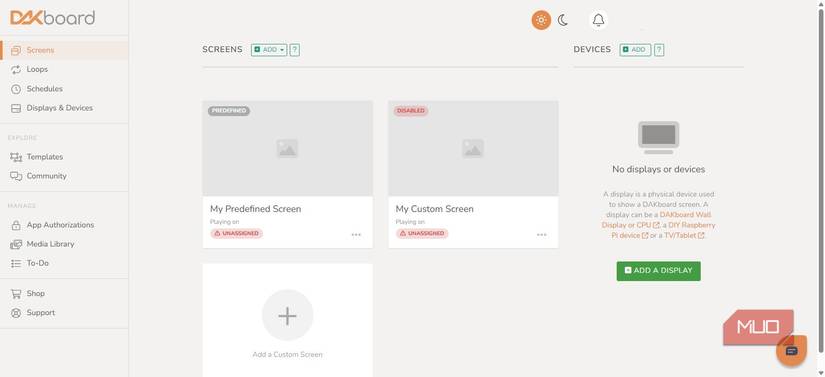Click the DAKboard logo

coord(53,18)
